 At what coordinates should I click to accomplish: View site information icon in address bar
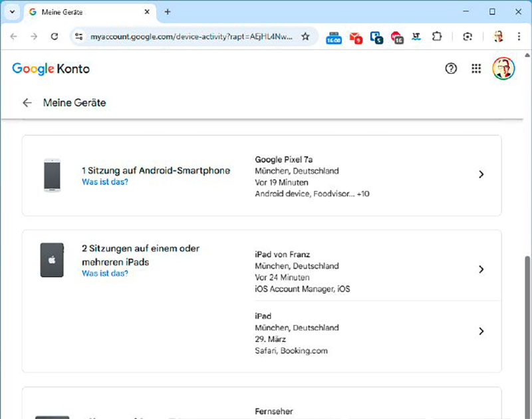click(79, 37)
